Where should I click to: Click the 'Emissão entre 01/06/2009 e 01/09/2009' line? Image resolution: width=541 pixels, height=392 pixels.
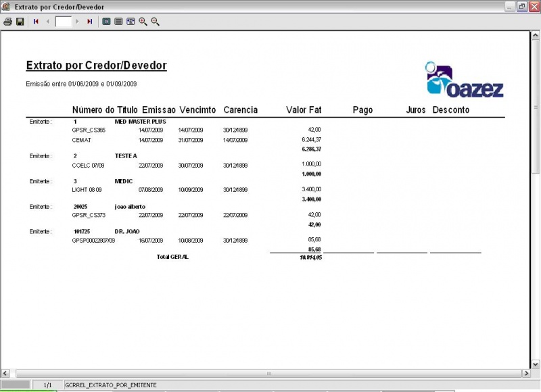(x=81, y=84)
